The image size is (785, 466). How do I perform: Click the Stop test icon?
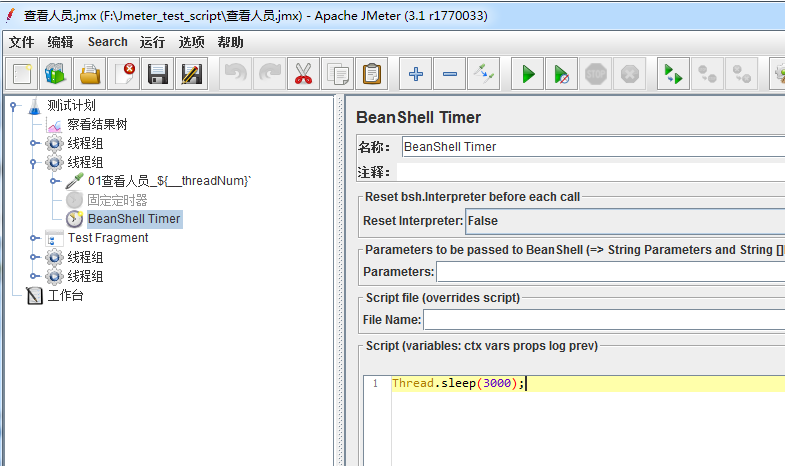click(596, 74)
